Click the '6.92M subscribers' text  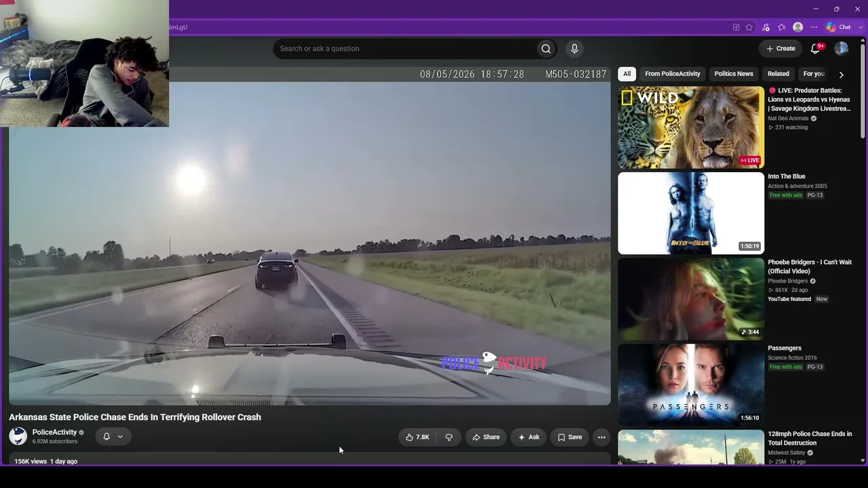coord(55,442)
